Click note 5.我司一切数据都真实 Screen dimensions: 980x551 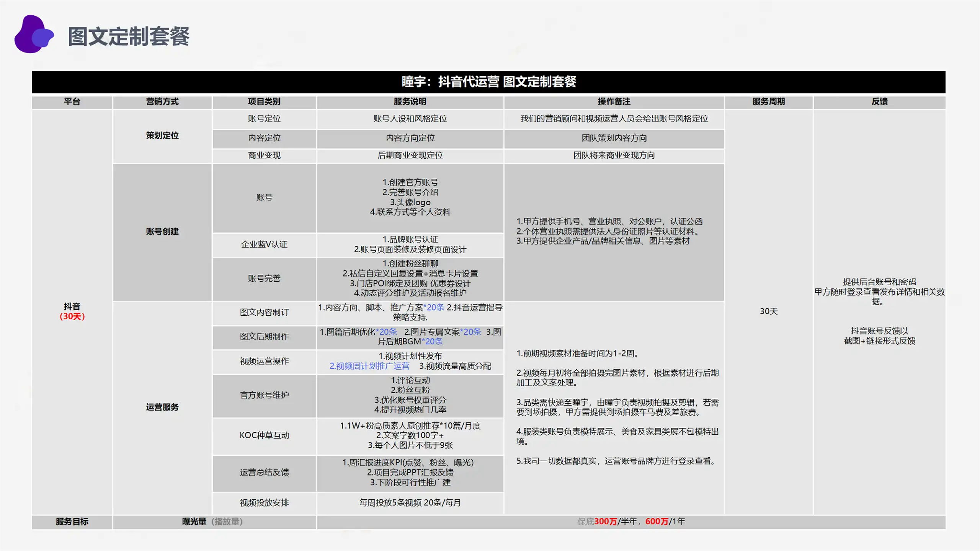pyautogui.click(x=616, y=461)
